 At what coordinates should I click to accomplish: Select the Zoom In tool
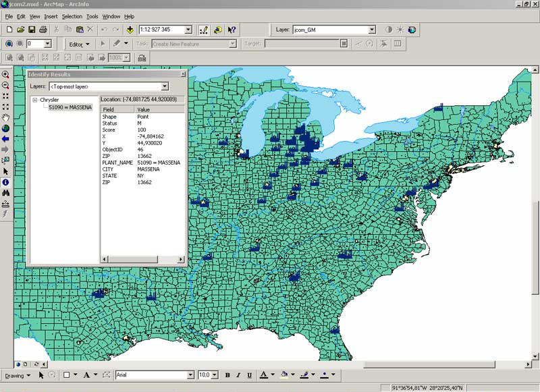[6, 75]
